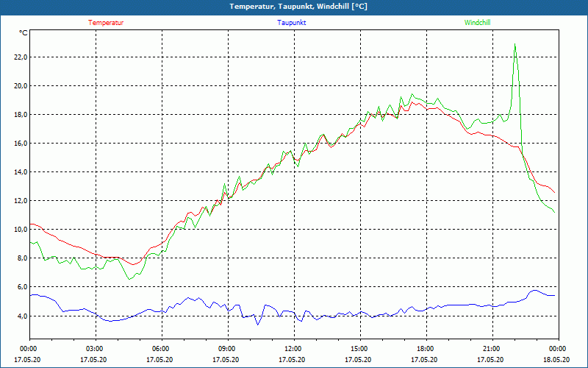Image resolution: width=588 pixels, height=368 pixels.
Task: Click the 20,0 y-axis value
Action: click(x=21, y=85)
